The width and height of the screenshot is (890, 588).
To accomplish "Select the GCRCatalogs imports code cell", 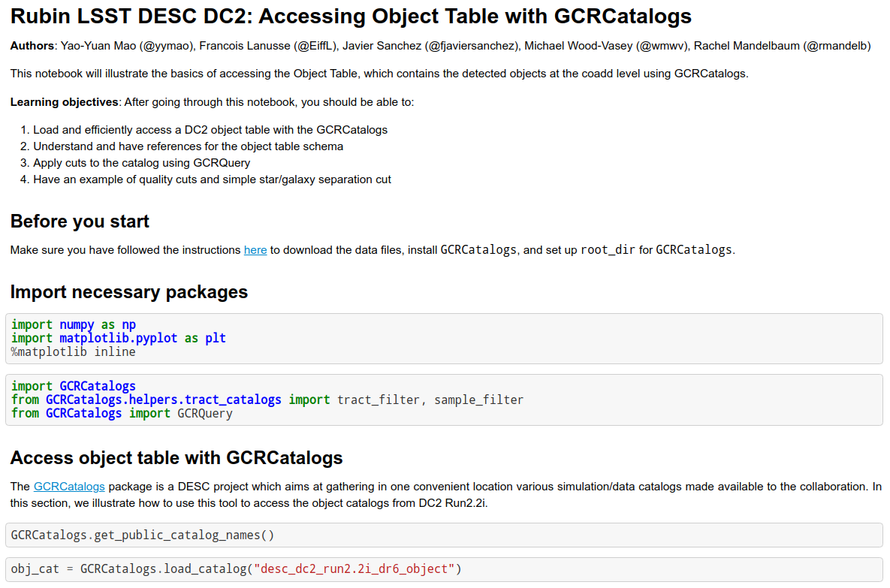I will click(443, 400).
